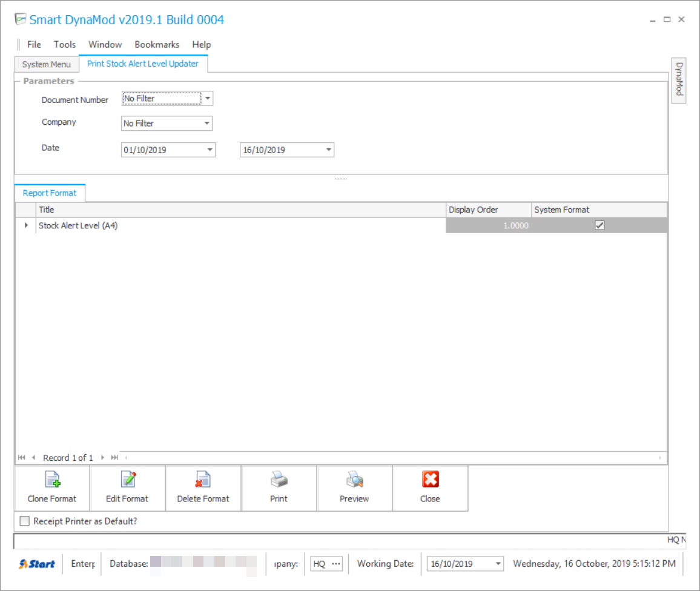Go to first record navigator arrow

[21, 458]
